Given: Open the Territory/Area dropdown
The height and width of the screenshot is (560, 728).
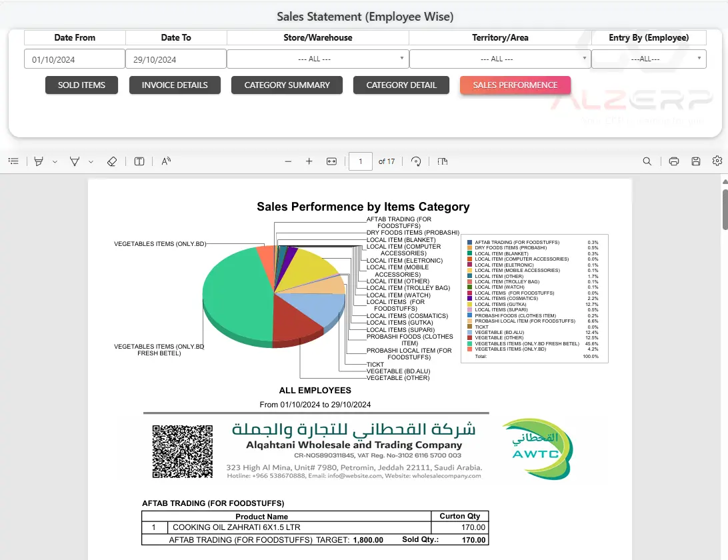Looking at the screenshot, I should [x=499, y=59].
